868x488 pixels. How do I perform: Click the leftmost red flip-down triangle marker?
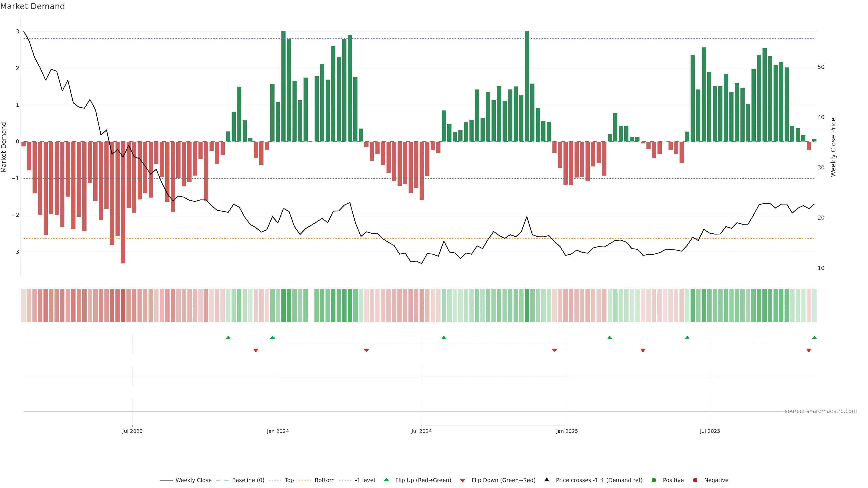256,351
